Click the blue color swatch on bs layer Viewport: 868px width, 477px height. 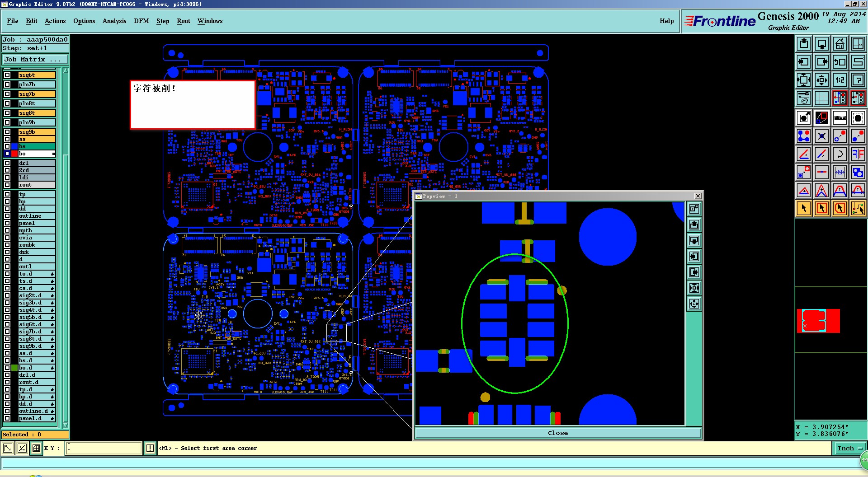tap(14, 146)
